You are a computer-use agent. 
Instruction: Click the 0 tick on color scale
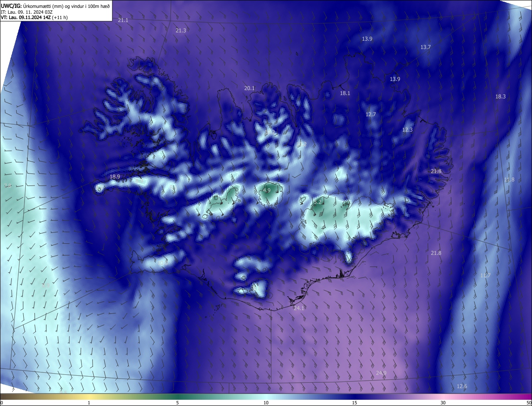pos(2,403)
